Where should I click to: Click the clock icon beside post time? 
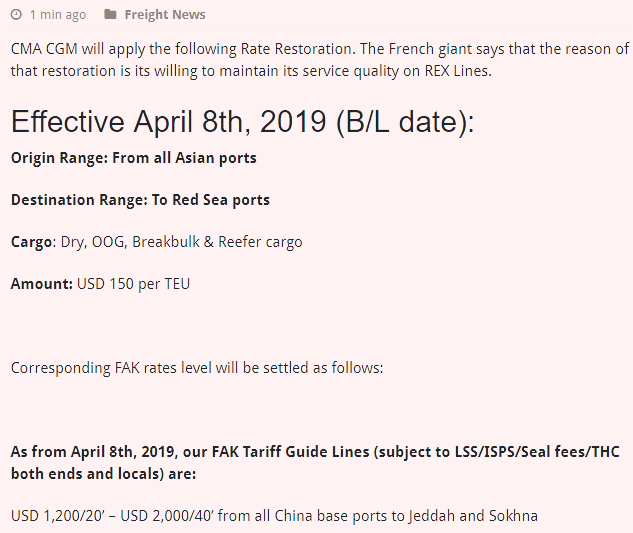pos(16,15)
